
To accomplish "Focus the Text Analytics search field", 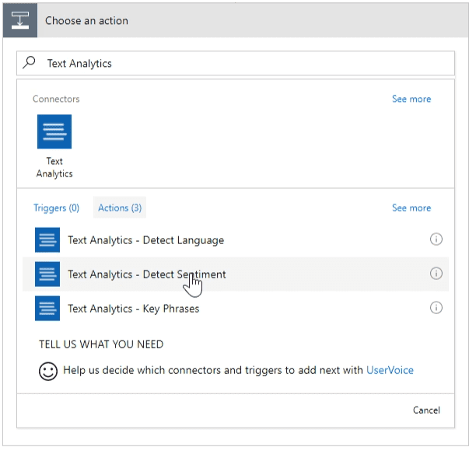I will 233,64.
